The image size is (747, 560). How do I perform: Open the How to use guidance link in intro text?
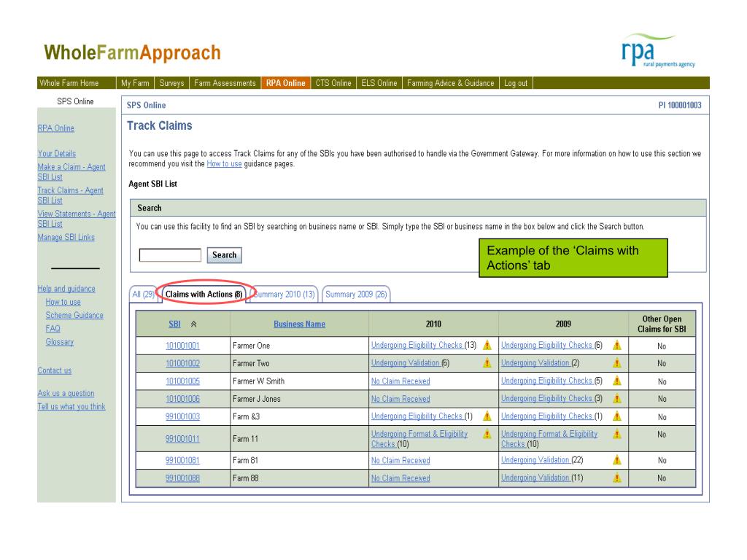(224, 164)
